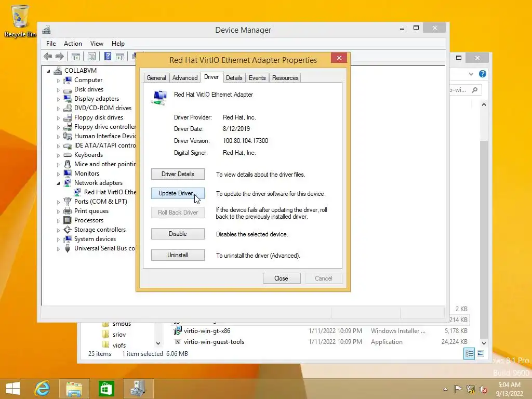Viewport: 532px width, 399px height.
Task: Toggle the show/hide console tree toolbar icon
Action: [76, 57]
